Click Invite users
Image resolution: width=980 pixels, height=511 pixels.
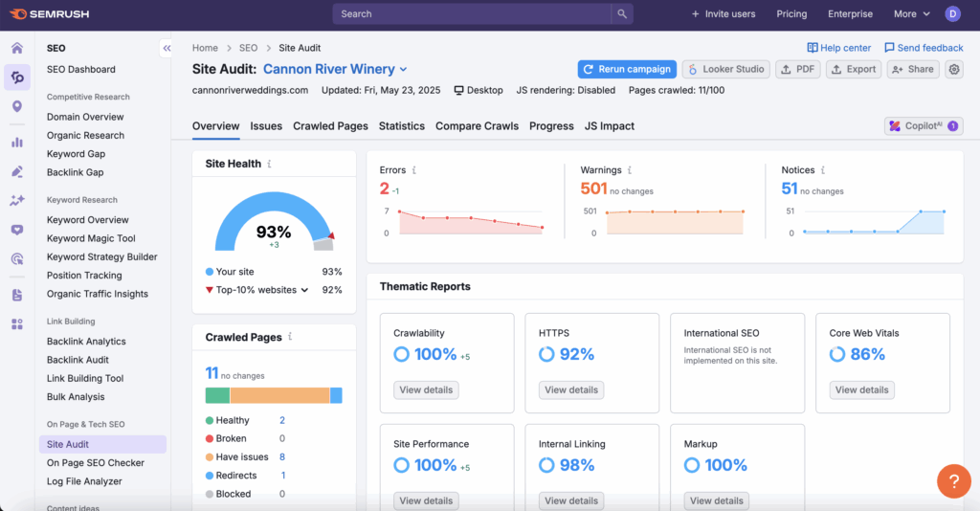pos(724,13)
